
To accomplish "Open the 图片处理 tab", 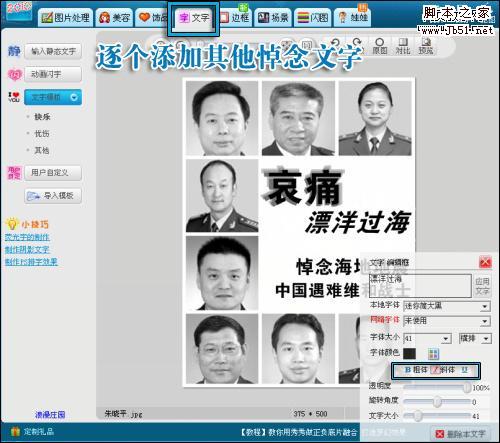I will click(66, 17).
